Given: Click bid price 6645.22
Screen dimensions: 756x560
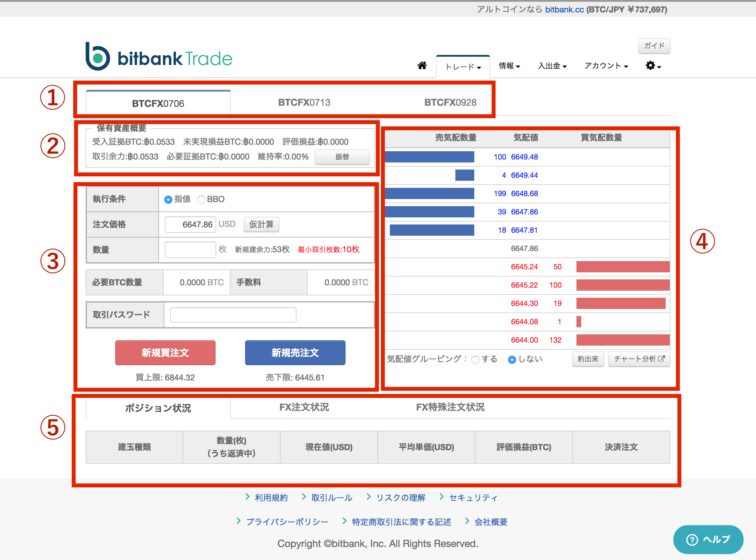Looking at the screenshot, I should pyautogui.click(x=524, y=285).
